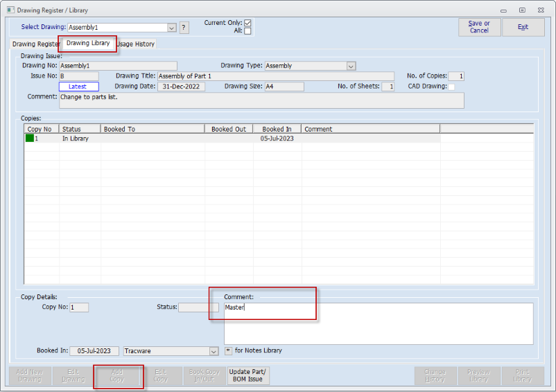Open the Tracware booked-in user dropdown
Image resolution: width=556 pixels, height=392 pixels.
click(x=214, y=351)
